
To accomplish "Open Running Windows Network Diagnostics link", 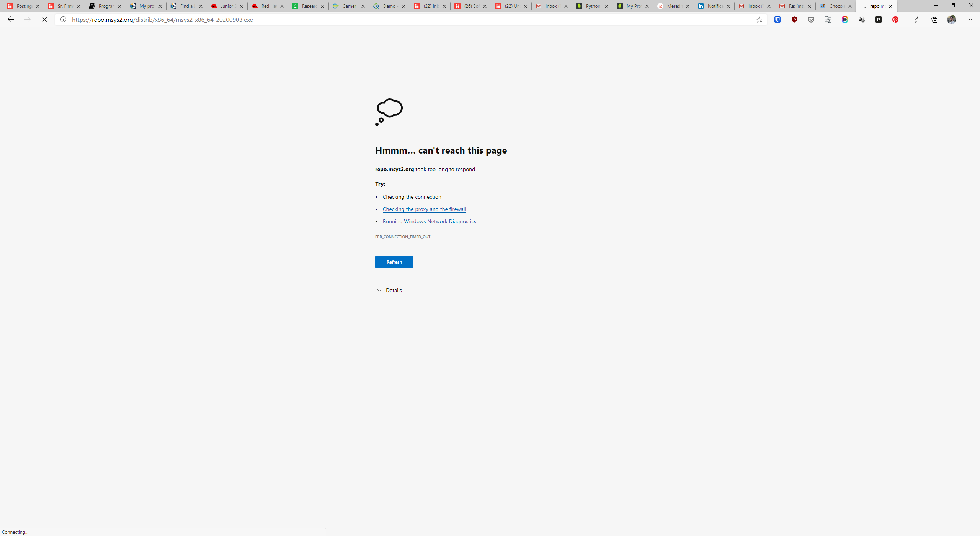I will (429, 221).
